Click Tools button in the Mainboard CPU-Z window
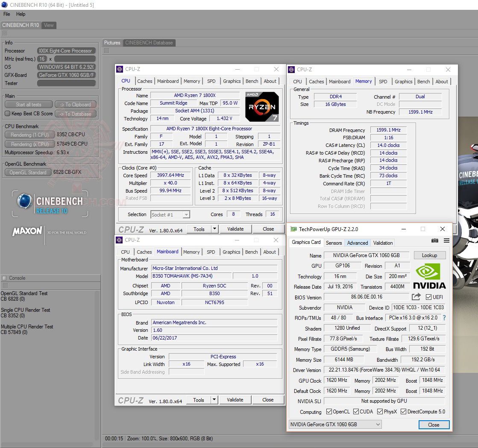Viewport: 478px width, 448px height. [x=199, y=400]
